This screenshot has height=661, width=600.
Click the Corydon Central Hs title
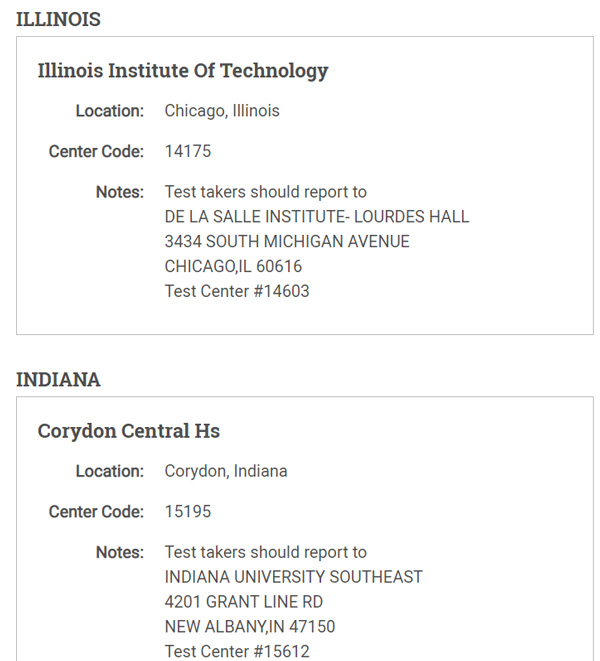point(129,431)
